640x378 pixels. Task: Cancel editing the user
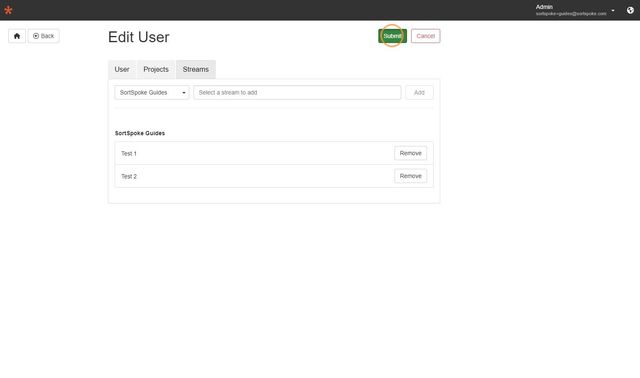[x=425, y=36]
